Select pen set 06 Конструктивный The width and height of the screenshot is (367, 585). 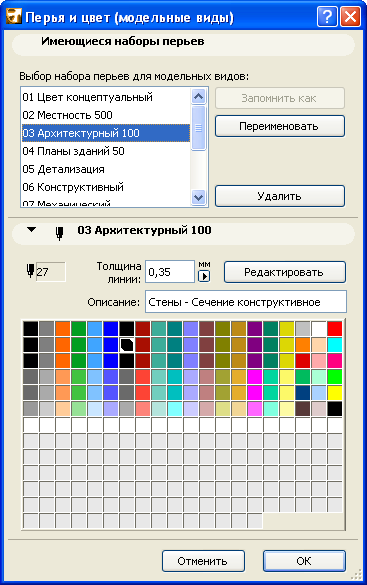(x=106, y=187)
